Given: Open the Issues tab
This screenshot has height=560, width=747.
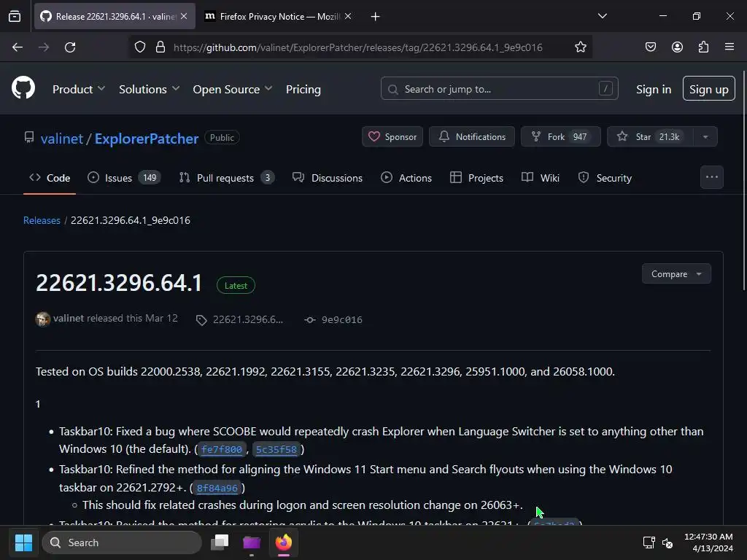Looking at the screenshot, I should pyautogui.click(x=124, y=178).
